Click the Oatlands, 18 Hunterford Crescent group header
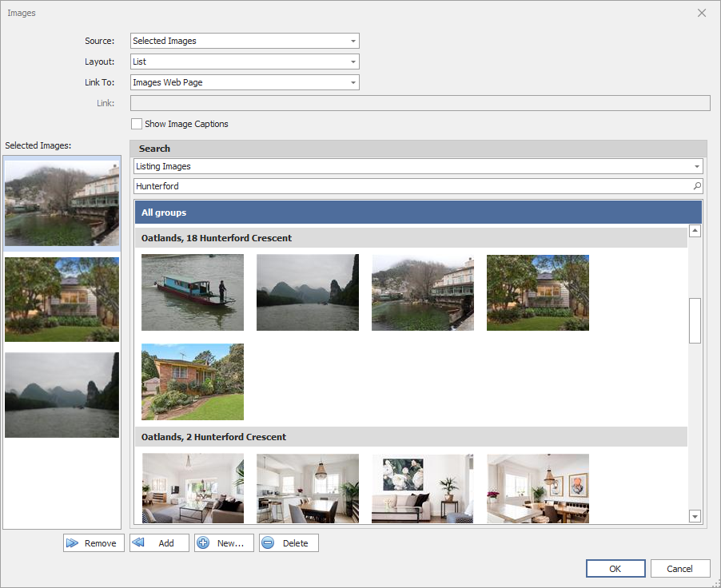Screen dimensions: 721x588 411,238
